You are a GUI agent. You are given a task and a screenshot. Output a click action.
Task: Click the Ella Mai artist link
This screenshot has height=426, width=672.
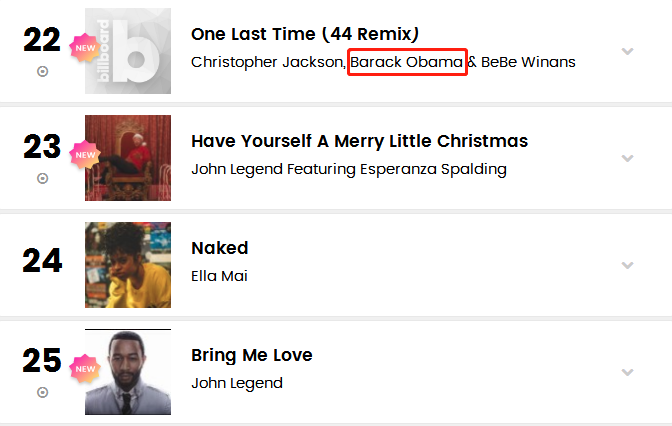point(219,276)
